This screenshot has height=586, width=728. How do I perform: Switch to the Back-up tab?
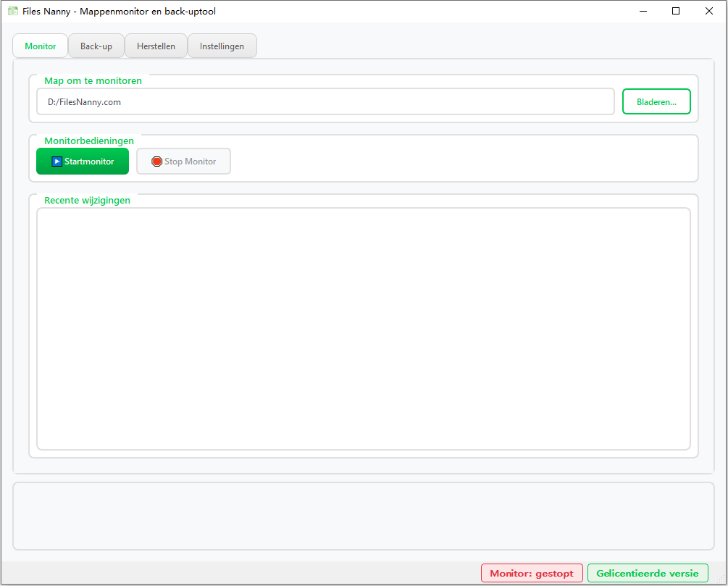point(96,46)
